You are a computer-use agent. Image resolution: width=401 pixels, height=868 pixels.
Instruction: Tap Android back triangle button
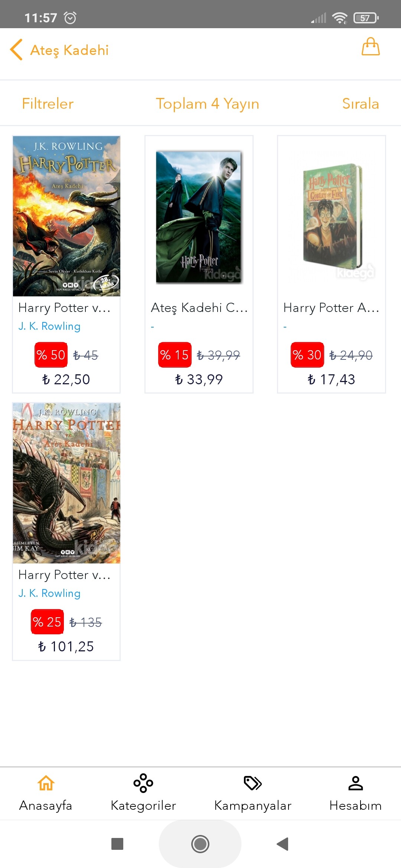click(283, 844)
